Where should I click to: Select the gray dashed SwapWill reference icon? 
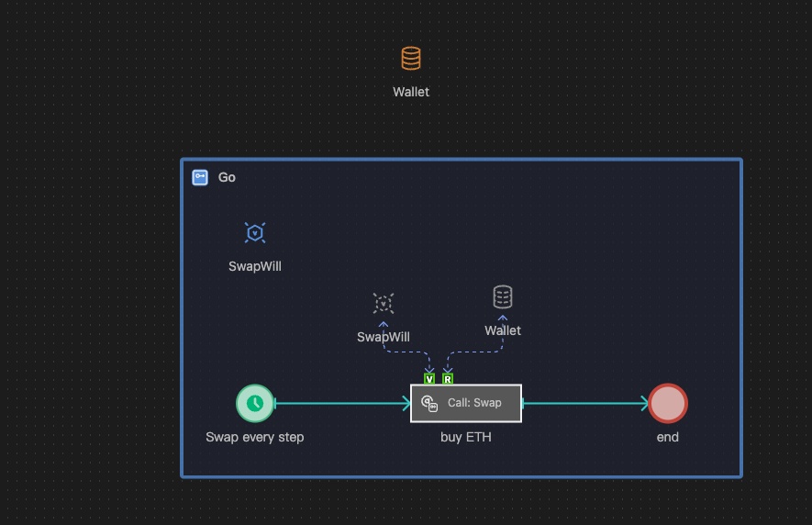pyautogui.click(x=384, y=304)
